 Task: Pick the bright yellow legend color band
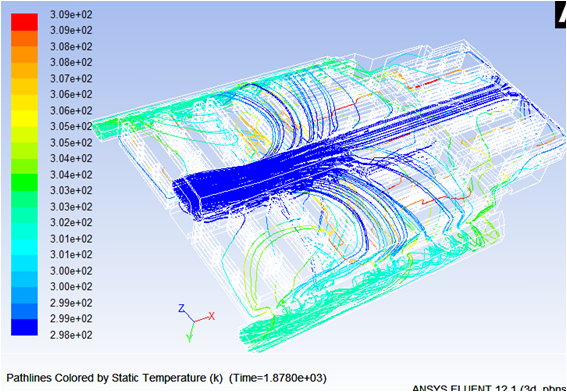24,119
